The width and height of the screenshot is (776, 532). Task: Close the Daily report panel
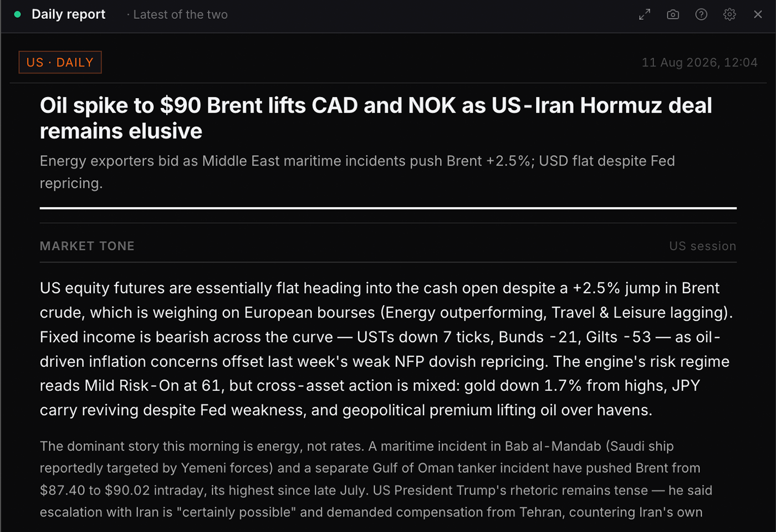point(758,14)
